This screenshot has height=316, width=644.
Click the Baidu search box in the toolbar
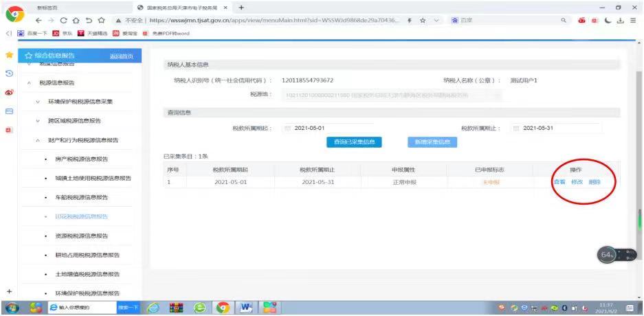[x=510, y=21]
